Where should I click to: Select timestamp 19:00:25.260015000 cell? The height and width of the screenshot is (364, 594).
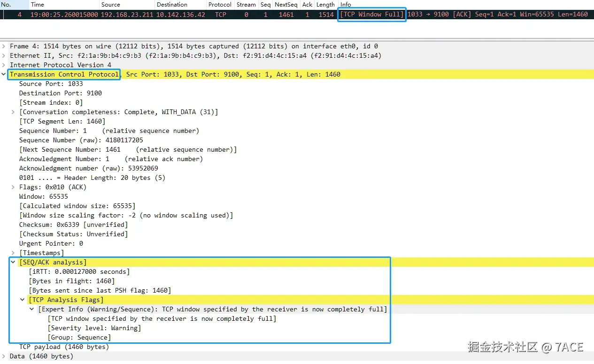[x=64, y=15]
